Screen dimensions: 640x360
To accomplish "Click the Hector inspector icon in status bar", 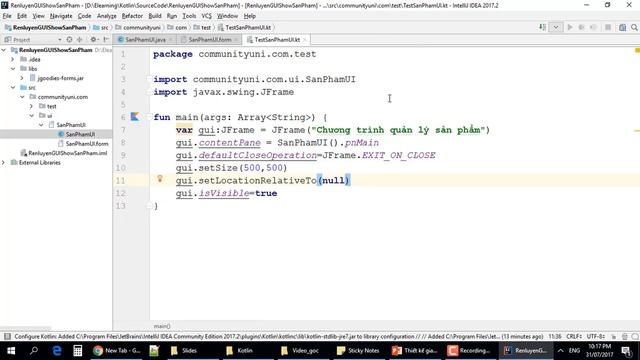I will [x=624, y=336].
